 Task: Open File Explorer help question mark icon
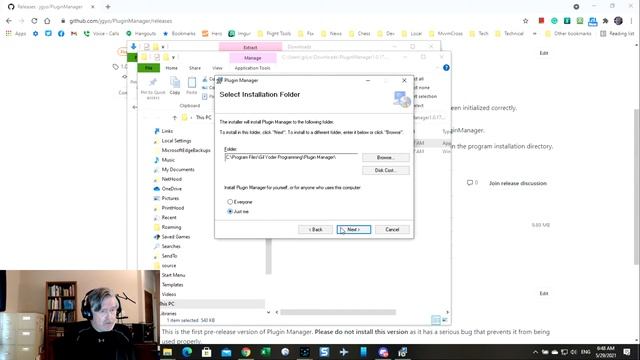(x=446, y=68)
